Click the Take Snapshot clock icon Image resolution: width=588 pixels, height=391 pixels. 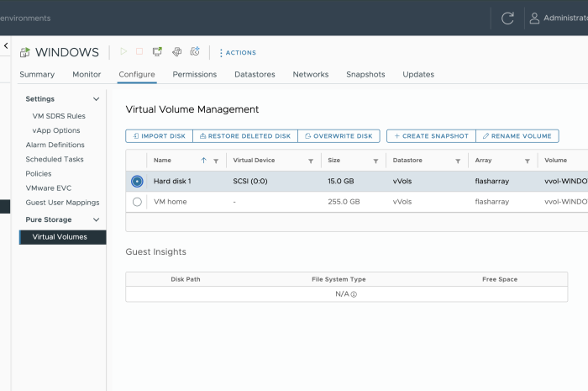click(x=195, y=52)
